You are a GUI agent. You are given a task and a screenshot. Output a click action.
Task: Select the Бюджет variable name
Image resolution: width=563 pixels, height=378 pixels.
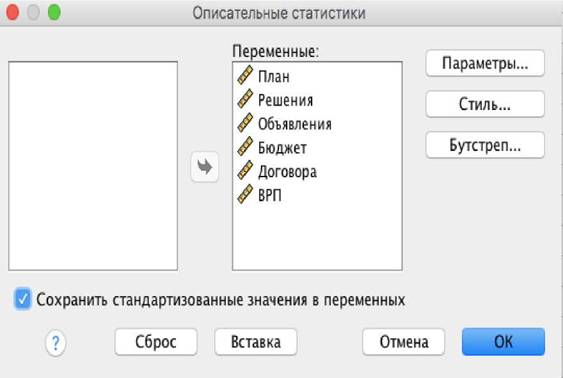click(x=282, y=148)
